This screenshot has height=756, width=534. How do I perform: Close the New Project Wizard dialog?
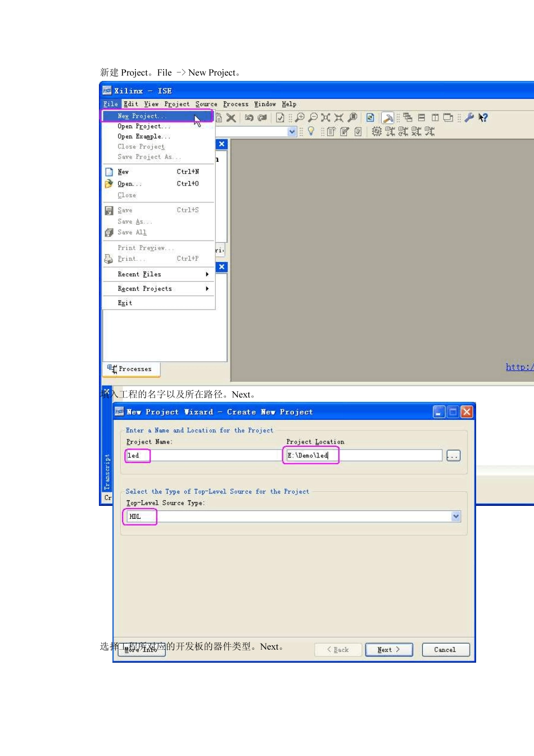467,412
